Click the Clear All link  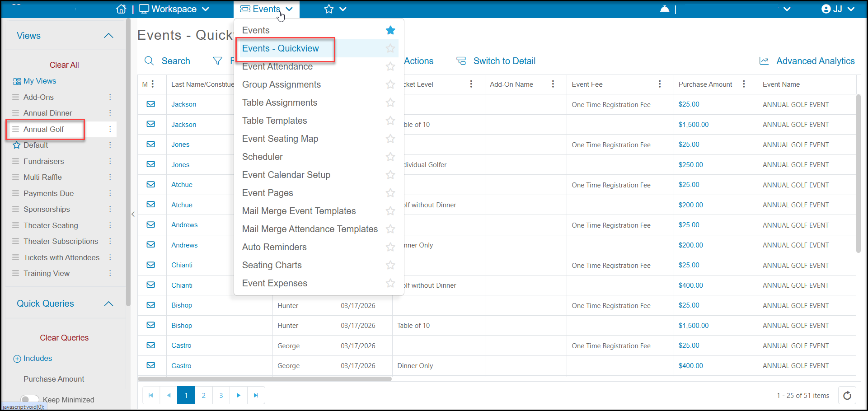coord(64,65)
